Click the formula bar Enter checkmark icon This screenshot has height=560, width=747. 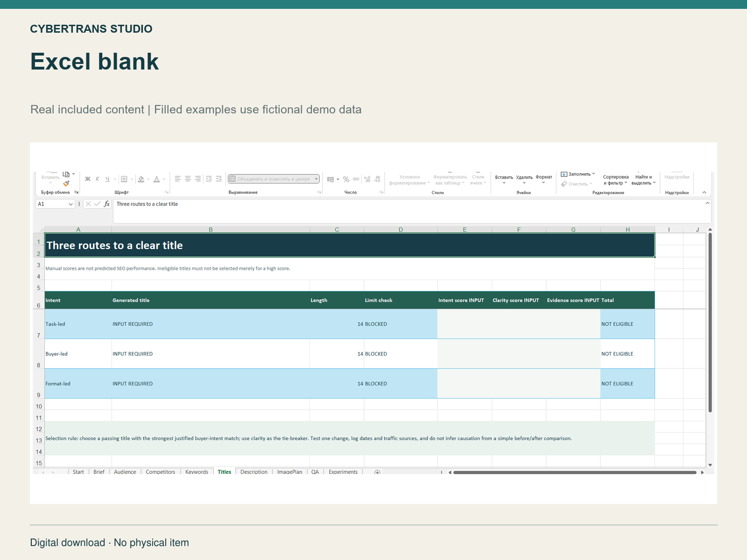(97, 204)
